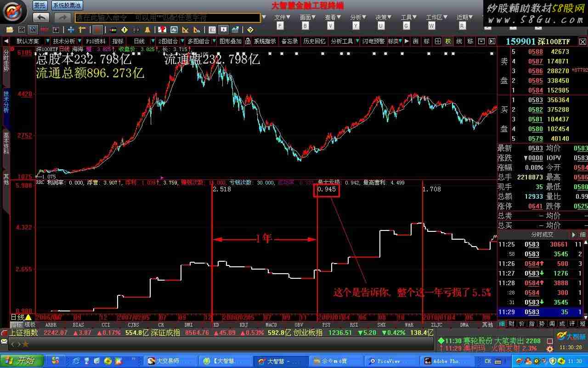
Task: Click the 移 move button
Action: click(470, 41)
